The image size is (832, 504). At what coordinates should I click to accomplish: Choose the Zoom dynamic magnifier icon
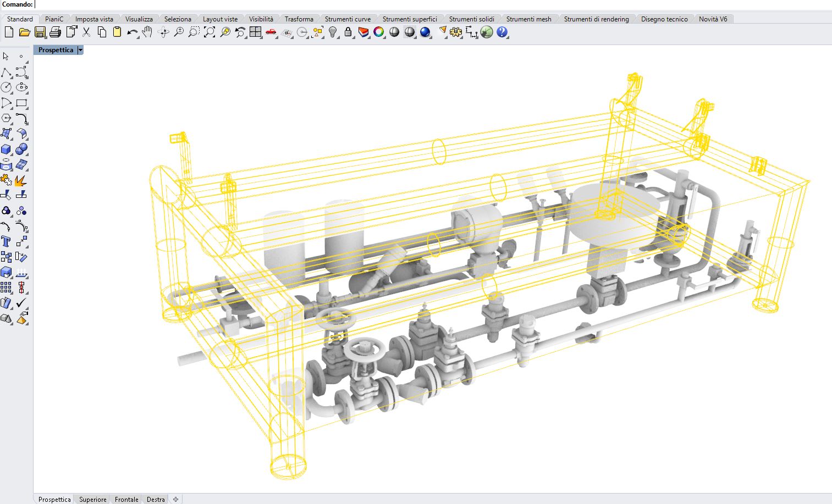pyautogui.click(x=179, y=32)
